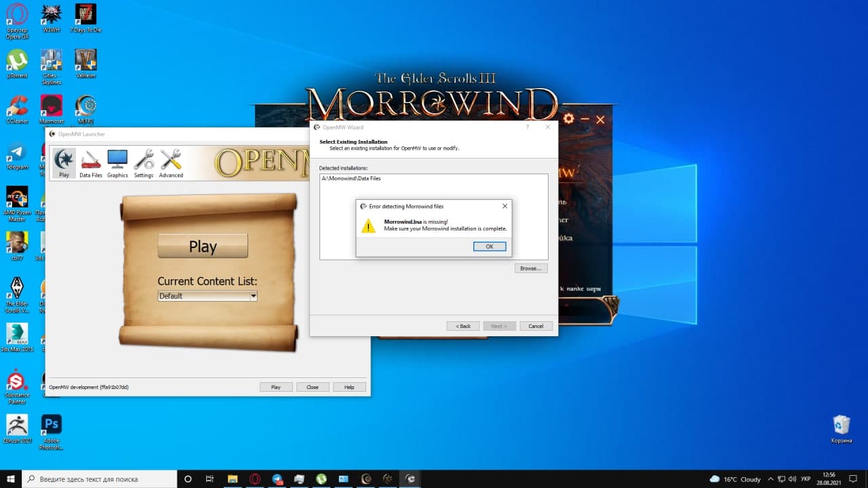Click Play button at bottom of OpenMW Launcher
Viewport: 868px width, 488px height.
click(x=276, y=387)
